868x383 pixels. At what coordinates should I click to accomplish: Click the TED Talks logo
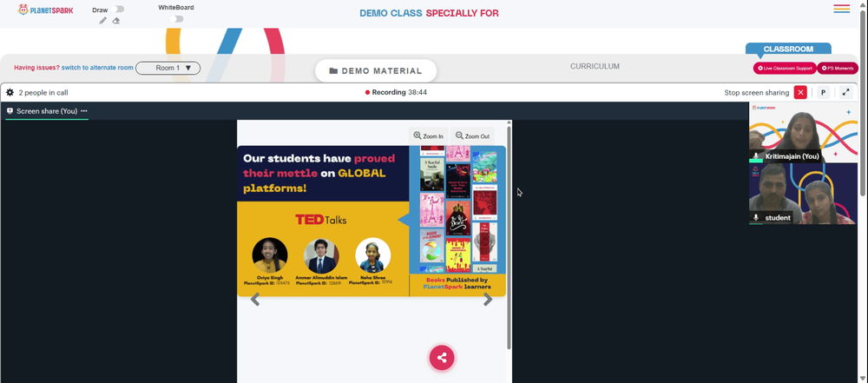321,220
